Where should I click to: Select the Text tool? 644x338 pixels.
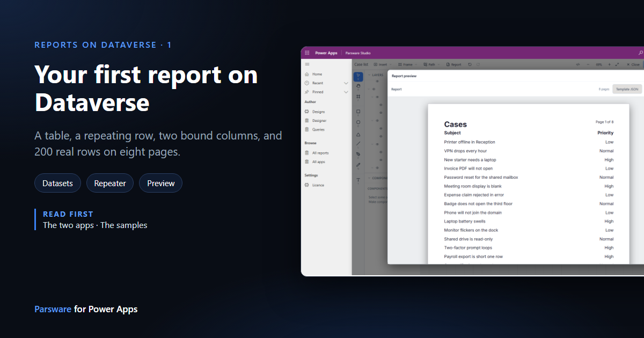[x=358, y=180]
